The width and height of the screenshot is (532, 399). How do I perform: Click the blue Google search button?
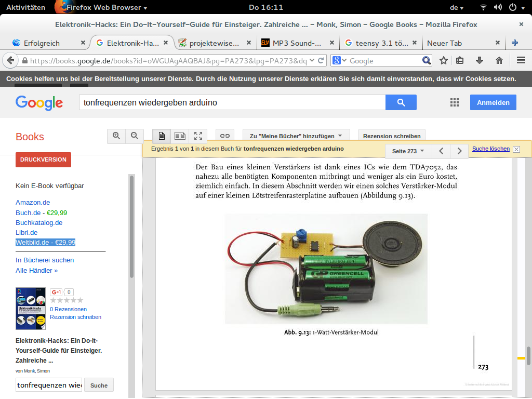coord(401,102)
